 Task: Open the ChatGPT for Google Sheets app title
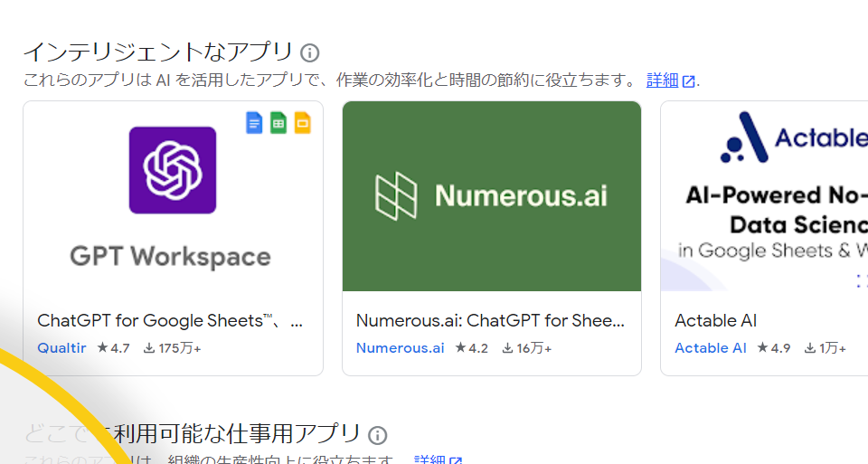(170, 320)
